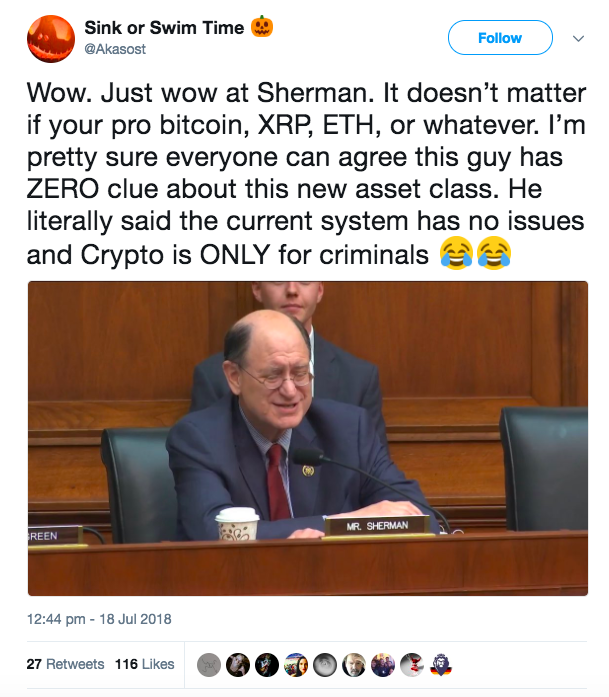
Task: Click the bearded man liker avatar
Action: (353, 664)
